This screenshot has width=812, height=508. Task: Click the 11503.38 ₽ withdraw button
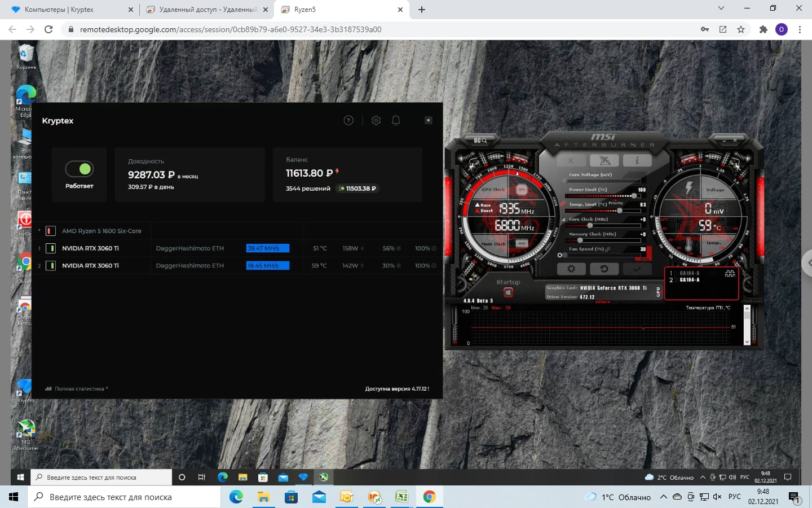point(358,189)
